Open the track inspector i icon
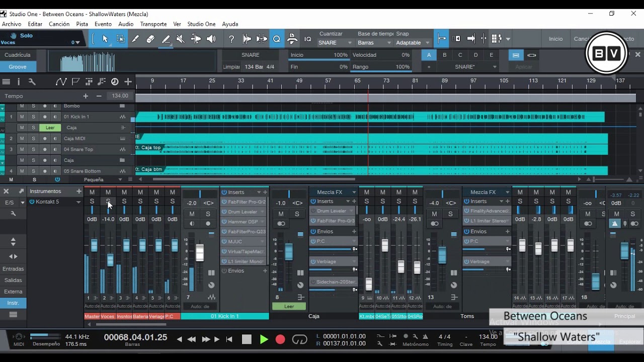The image size is (644, 362). tap(19, 81)
